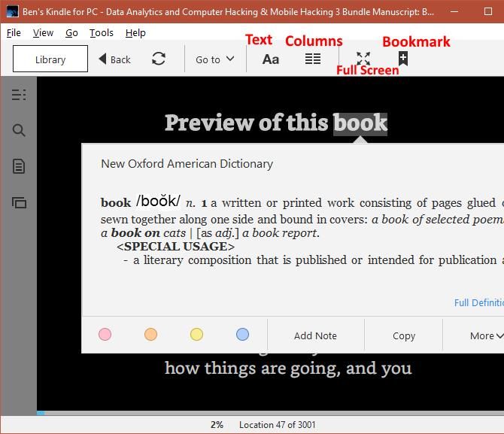Image resolution: width=504 pixels, height=434 pixels.
Task: Click the 'New Oxford American Dictionary' title
Action: [x=187, y=164]
